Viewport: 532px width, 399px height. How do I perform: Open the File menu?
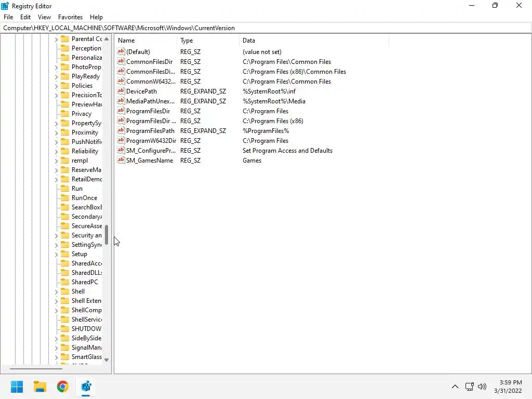pyautogui.click(x=8, y=17)
